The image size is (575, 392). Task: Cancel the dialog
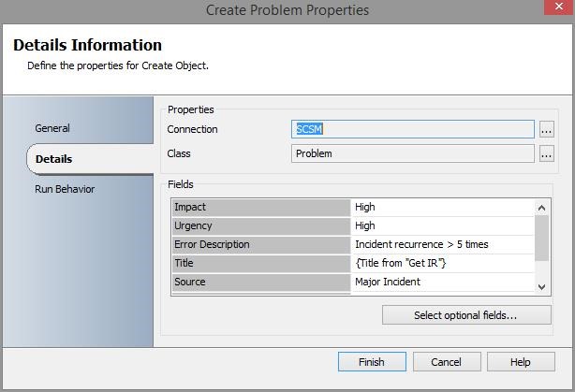446,362
